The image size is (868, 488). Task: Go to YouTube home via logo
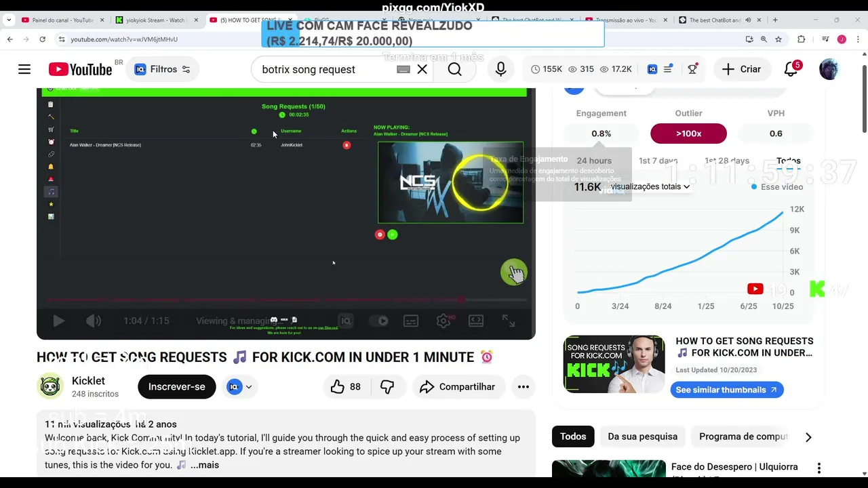click(x=80, y=69)
